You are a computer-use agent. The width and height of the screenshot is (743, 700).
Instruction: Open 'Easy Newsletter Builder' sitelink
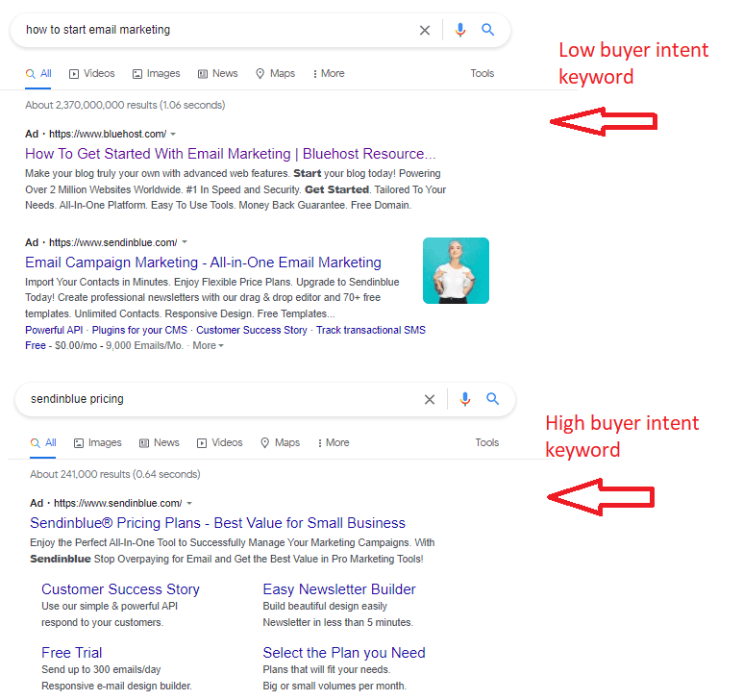(x=339, y=589)
